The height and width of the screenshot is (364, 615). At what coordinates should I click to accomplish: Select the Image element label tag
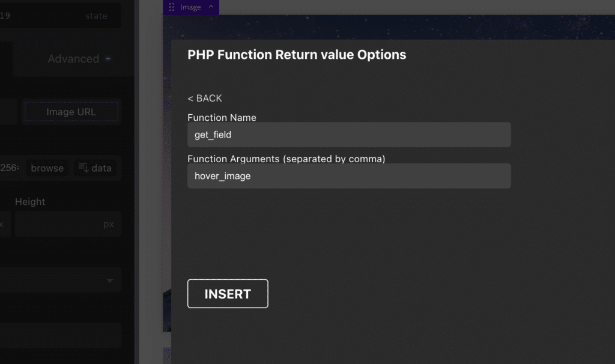pyautogui.click(x=191, y=7)
